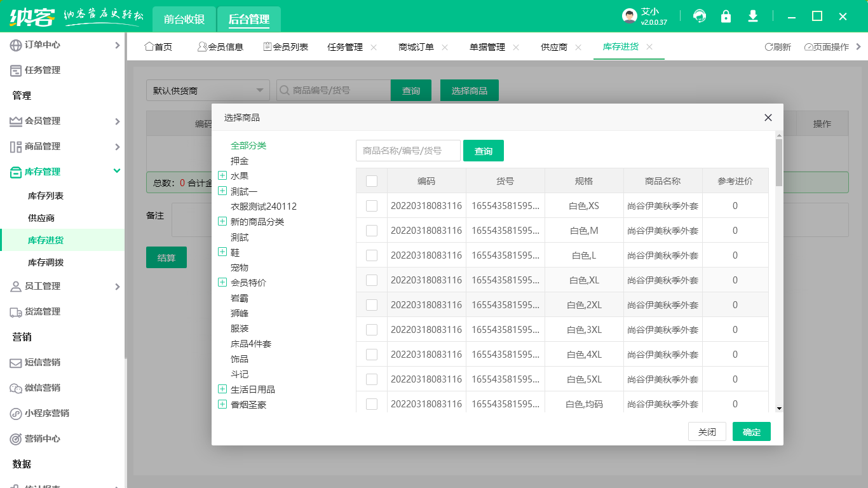
Task: Click the user avatar 艾小
Action: click(630, 16)
